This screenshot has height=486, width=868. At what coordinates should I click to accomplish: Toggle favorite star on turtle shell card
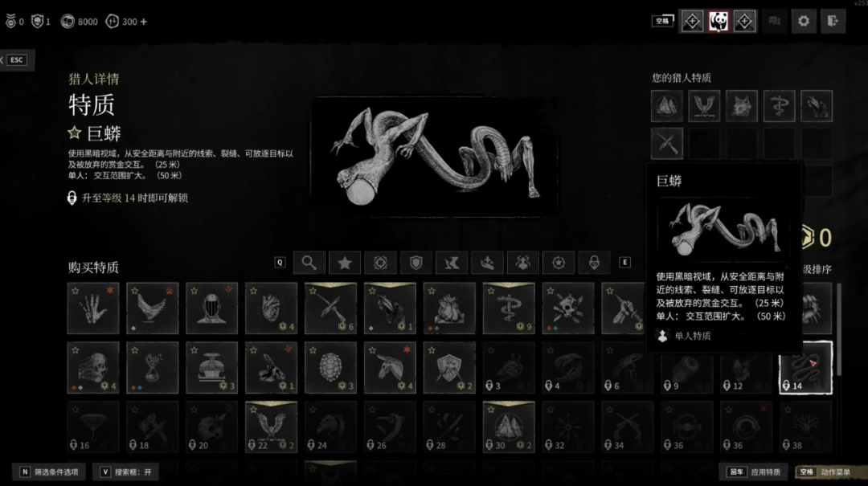[x=313, y=349]
